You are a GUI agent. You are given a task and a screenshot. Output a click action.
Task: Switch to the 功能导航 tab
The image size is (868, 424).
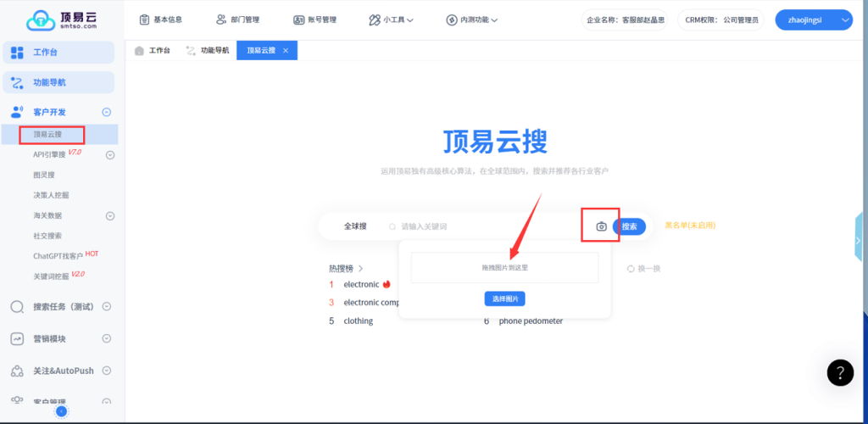click(208, 51)
